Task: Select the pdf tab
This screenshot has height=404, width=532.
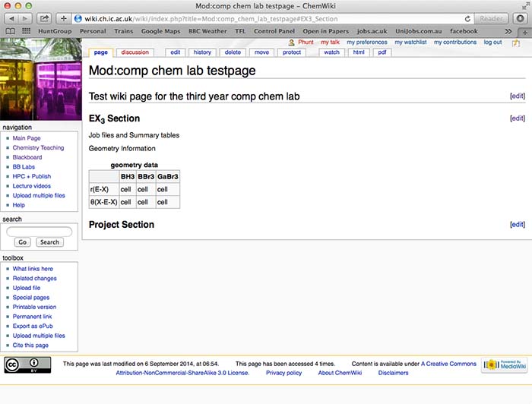Action: click(382, 52)
